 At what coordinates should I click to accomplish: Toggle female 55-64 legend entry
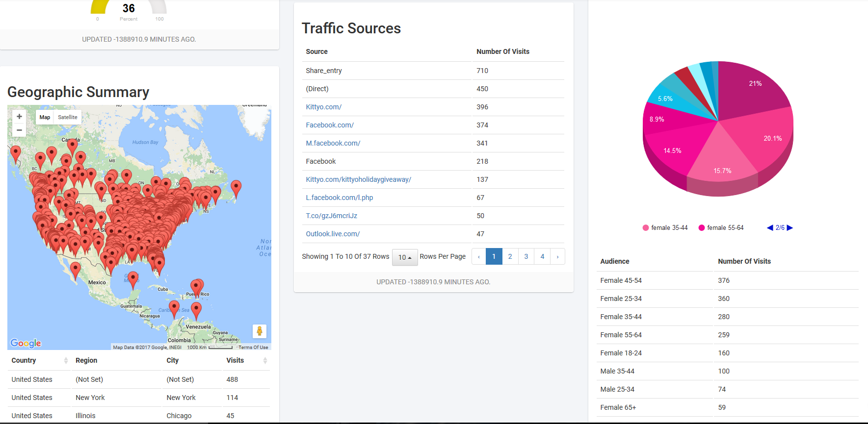point(721,227)
